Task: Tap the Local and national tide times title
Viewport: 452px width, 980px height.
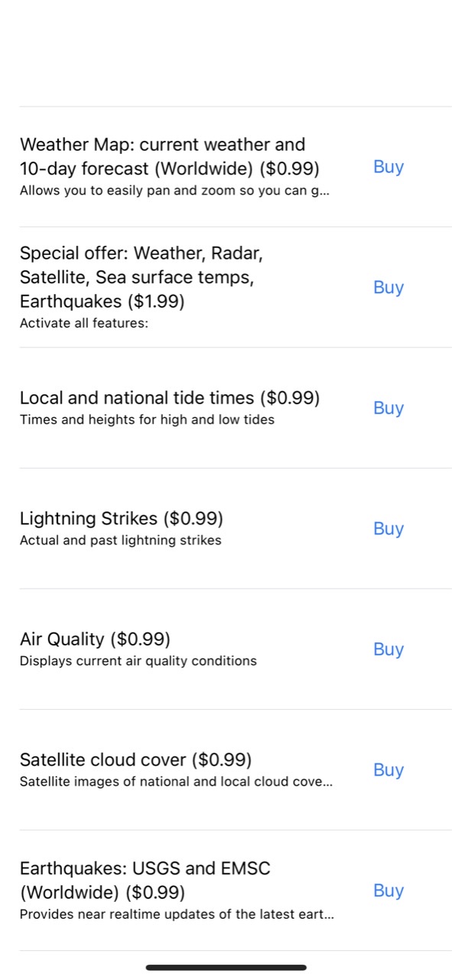Action: [x=170, y=398]
